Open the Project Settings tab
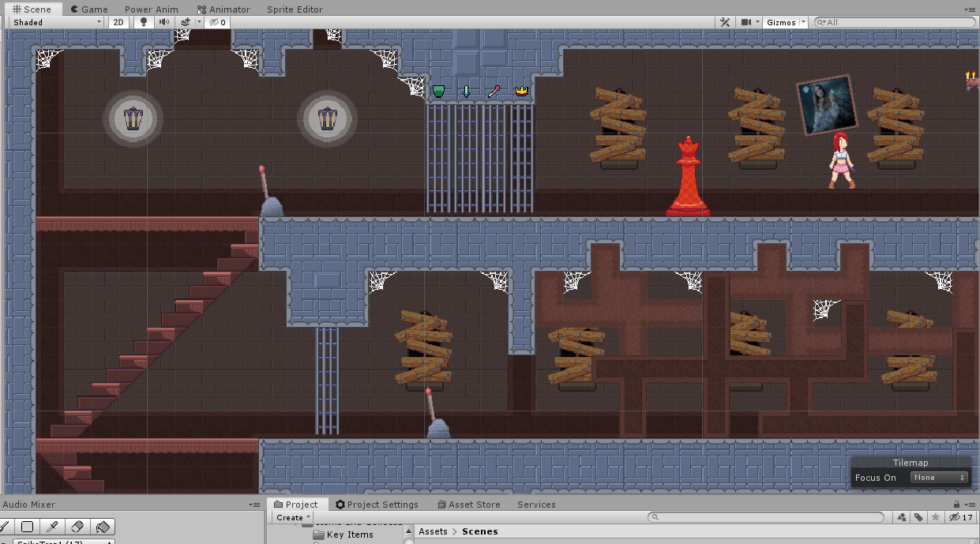 click(x=377, y=505)
